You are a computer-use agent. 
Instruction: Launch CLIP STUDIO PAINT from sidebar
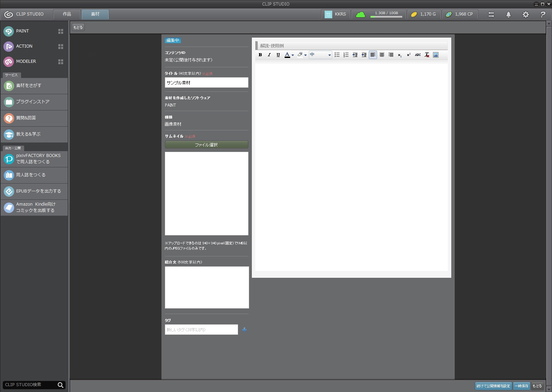point(22,31)
